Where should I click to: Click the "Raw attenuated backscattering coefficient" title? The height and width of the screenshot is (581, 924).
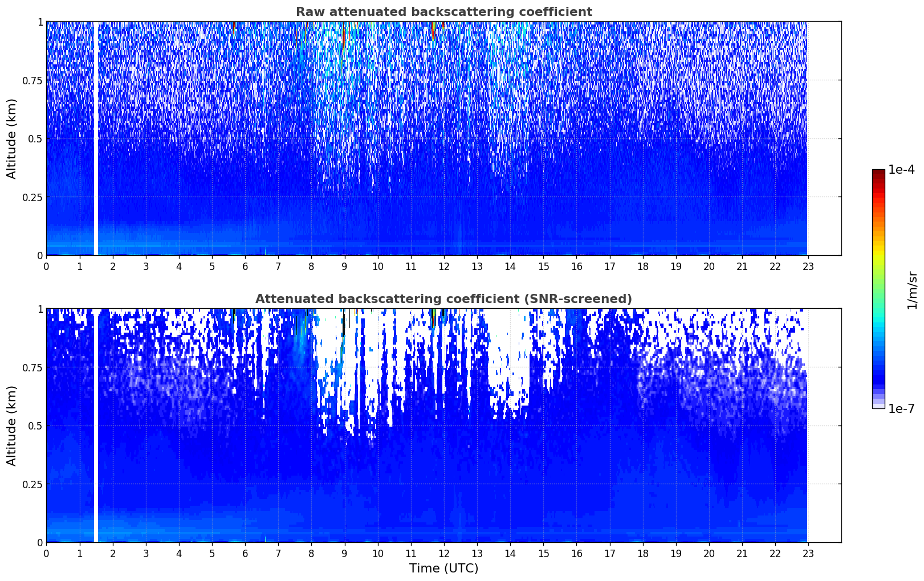(x=443, y=12)
